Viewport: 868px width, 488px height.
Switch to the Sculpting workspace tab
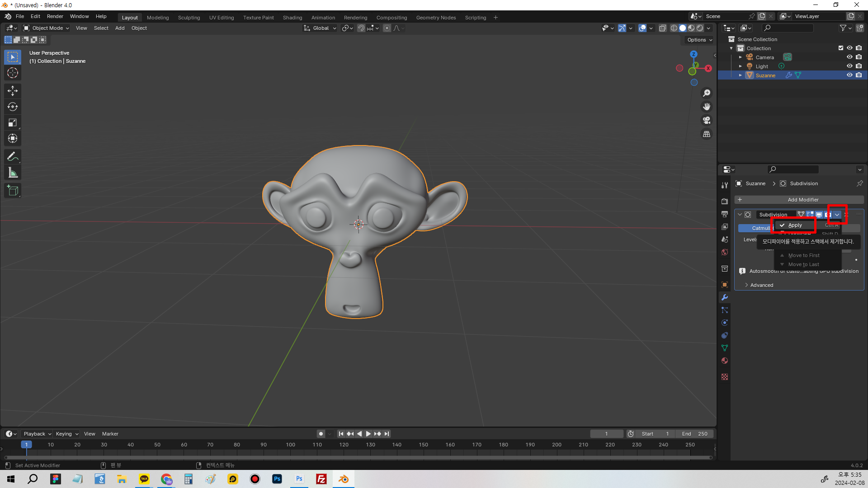coord(189,18)
